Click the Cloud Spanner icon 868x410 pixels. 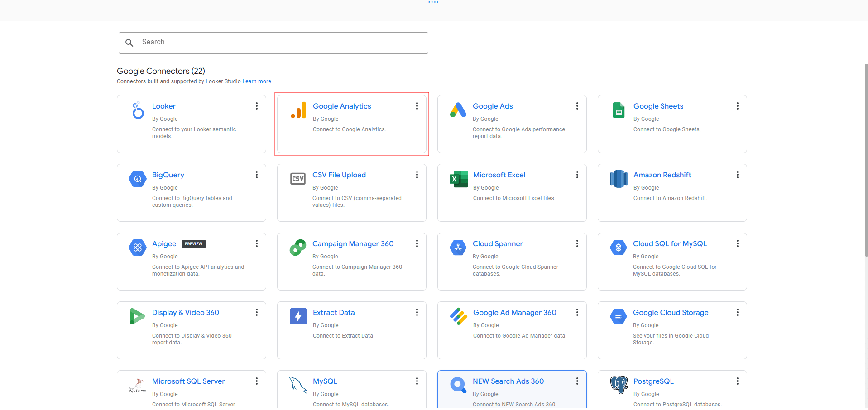pos(458,248)
